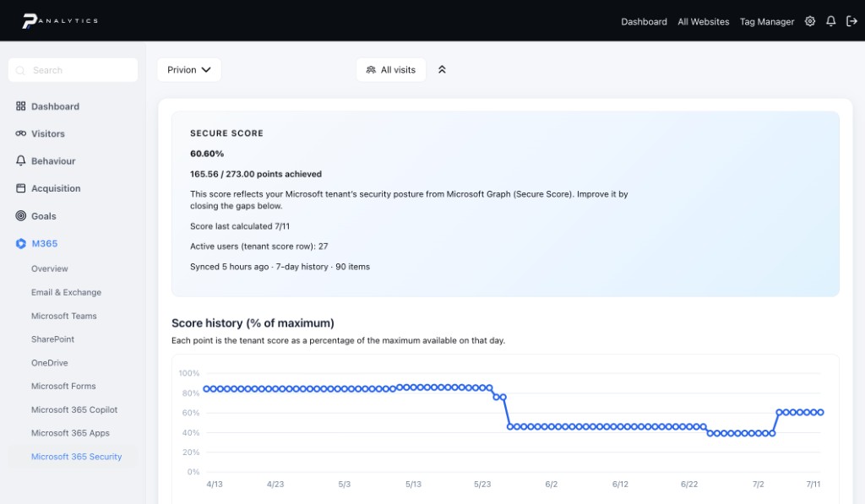Open the settings gear icon
This screenshot has height=504, width=865.
pyautogui.click(x=810, y=21)
